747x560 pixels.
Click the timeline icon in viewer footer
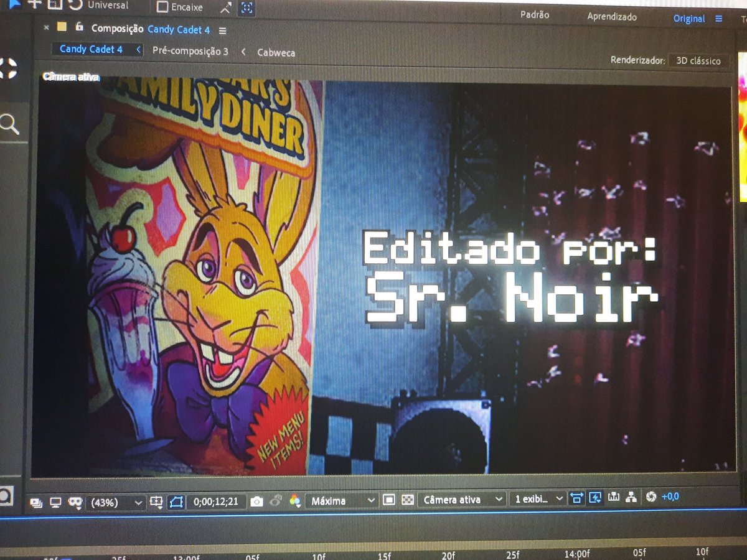point(614,497)
